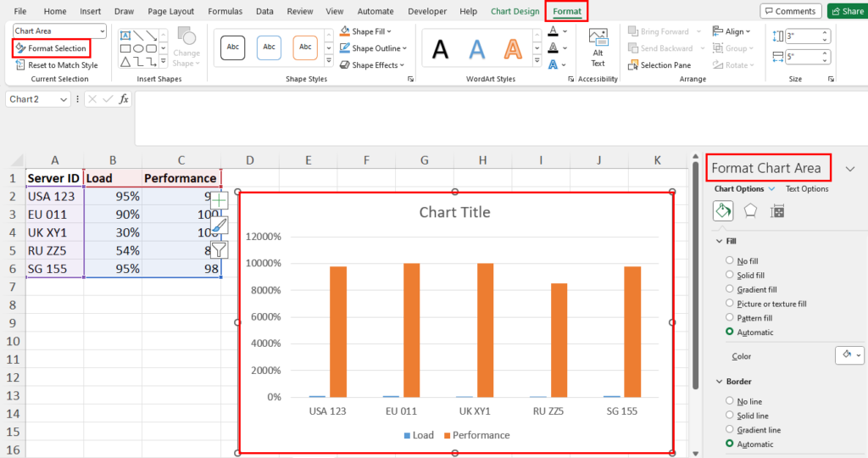
Task: Open the Name Box dropdown showing Chart2
Action: click(63, 100)
